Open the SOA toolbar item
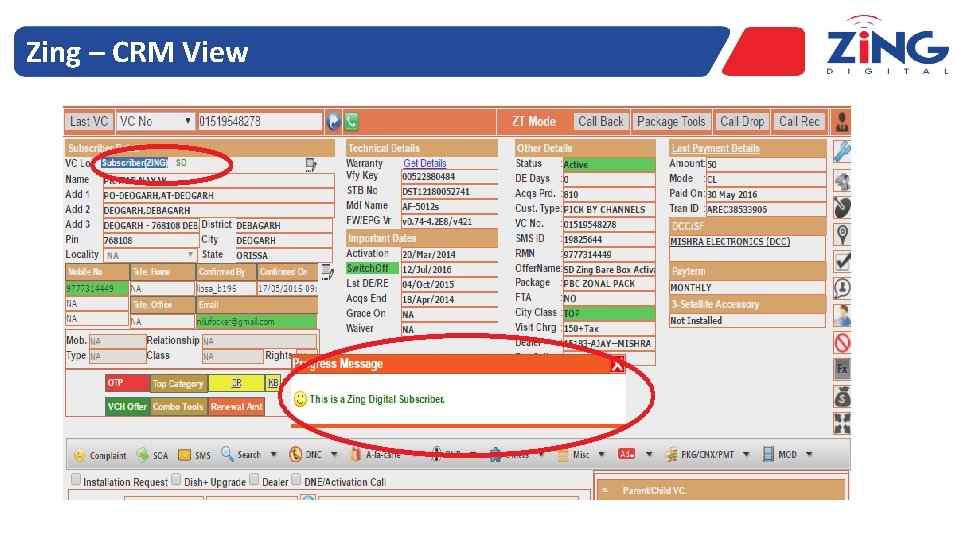 point(152,455)
